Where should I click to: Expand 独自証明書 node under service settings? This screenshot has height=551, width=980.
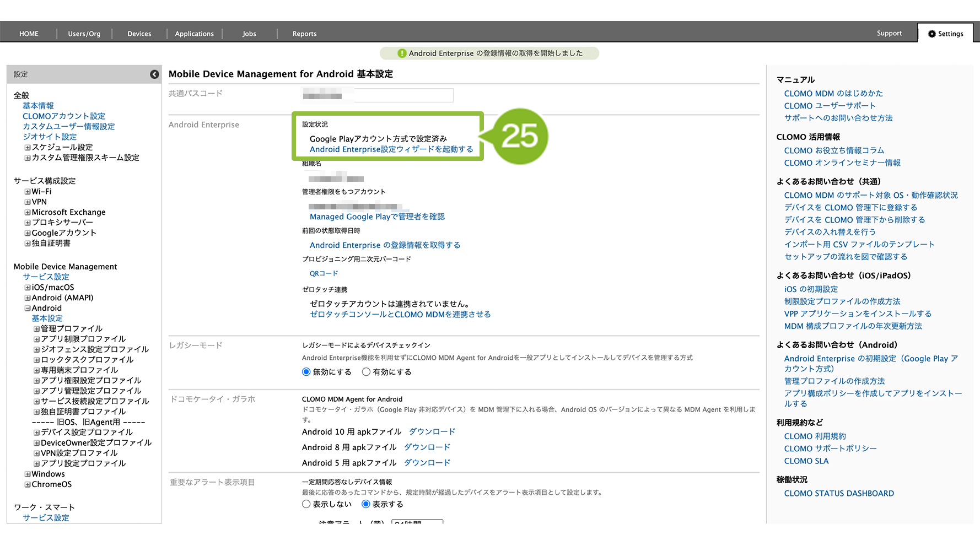tap(28, 244)
